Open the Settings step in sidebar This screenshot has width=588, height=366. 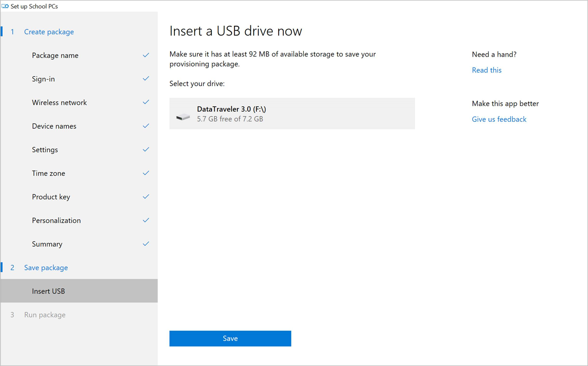[45, 150]
